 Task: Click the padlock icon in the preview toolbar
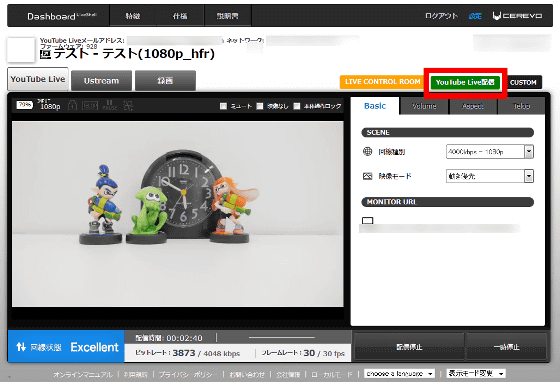72,105
